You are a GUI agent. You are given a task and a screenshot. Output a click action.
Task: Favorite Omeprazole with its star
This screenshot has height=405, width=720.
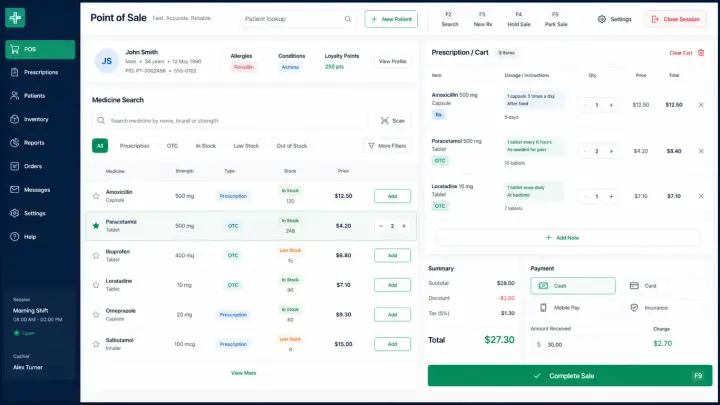96,315
